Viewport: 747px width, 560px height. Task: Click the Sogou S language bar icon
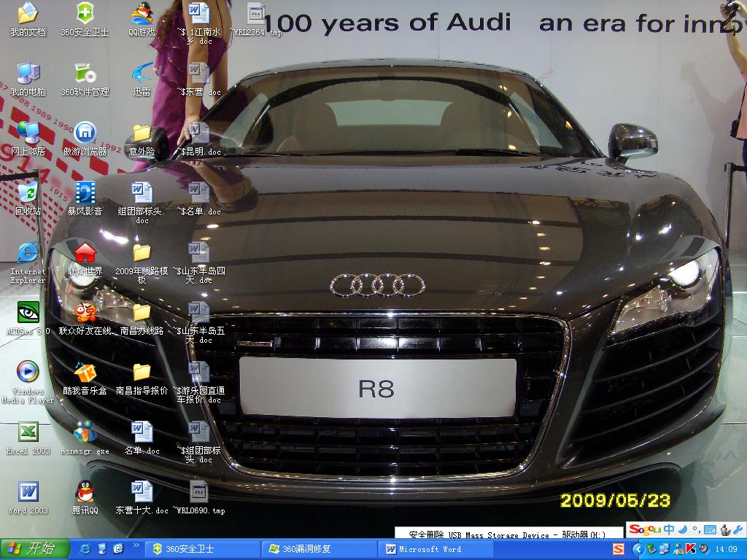[618, 549]
